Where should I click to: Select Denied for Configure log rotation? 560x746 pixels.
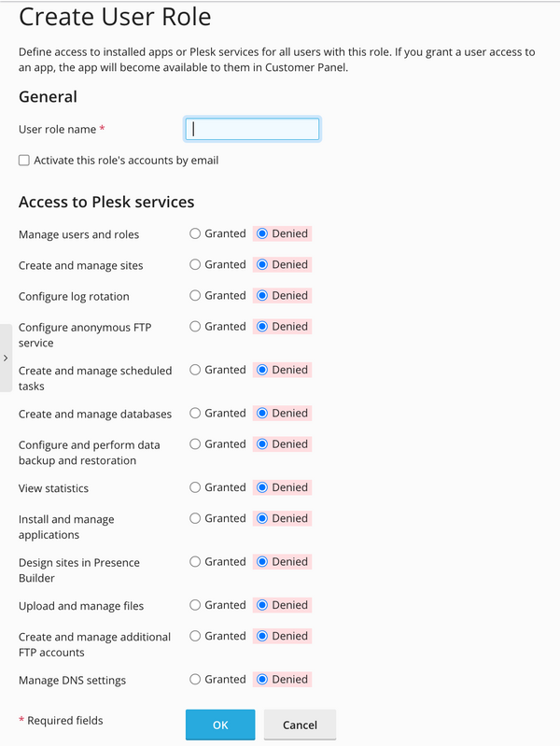click(262, 295)
